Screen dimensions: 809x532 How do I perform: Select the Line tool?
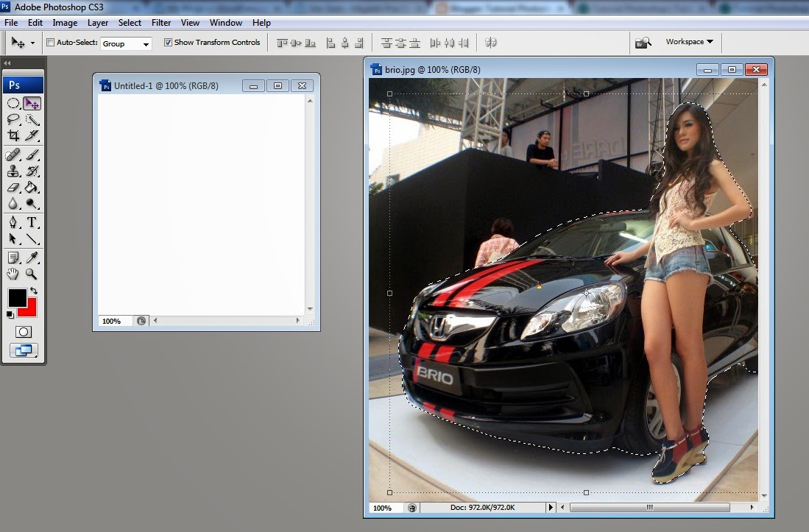pyautogui.click(x=32, y=238)
